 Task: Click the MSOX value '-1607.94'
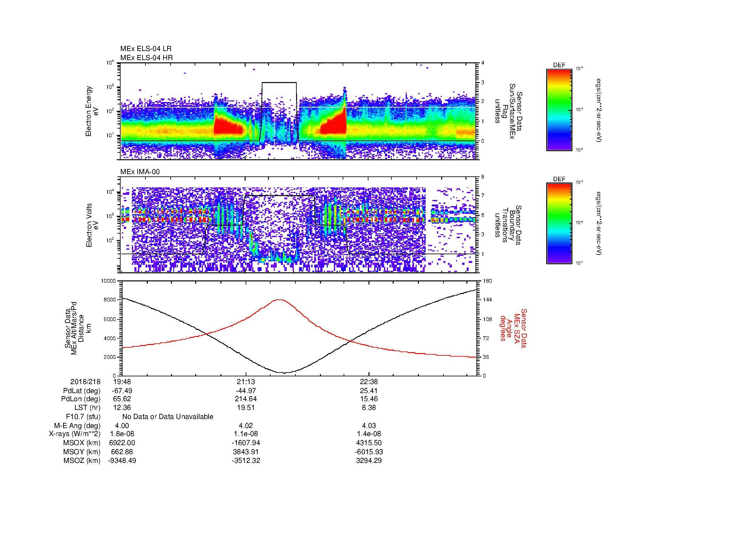[246, 443]
